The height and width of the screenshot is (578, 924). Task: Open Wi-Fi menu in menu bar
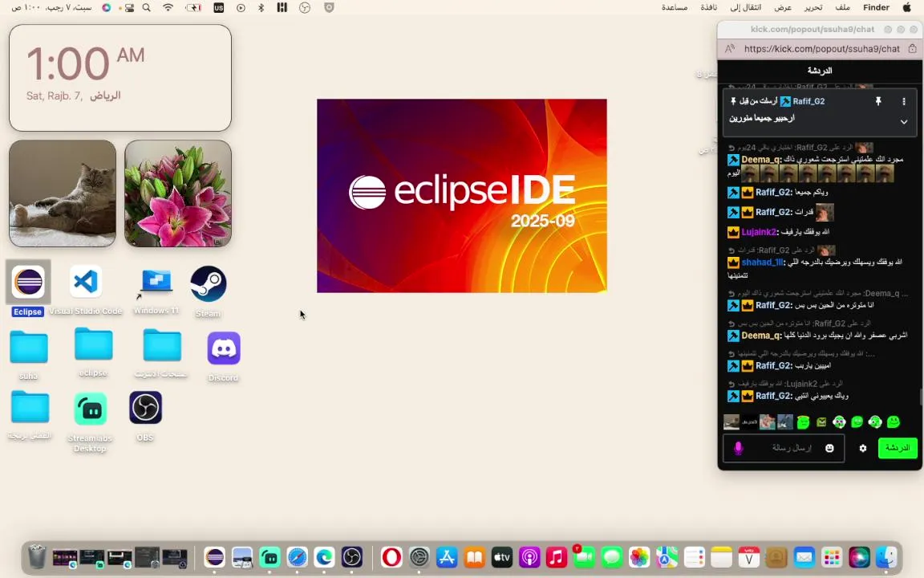[168, 8]
